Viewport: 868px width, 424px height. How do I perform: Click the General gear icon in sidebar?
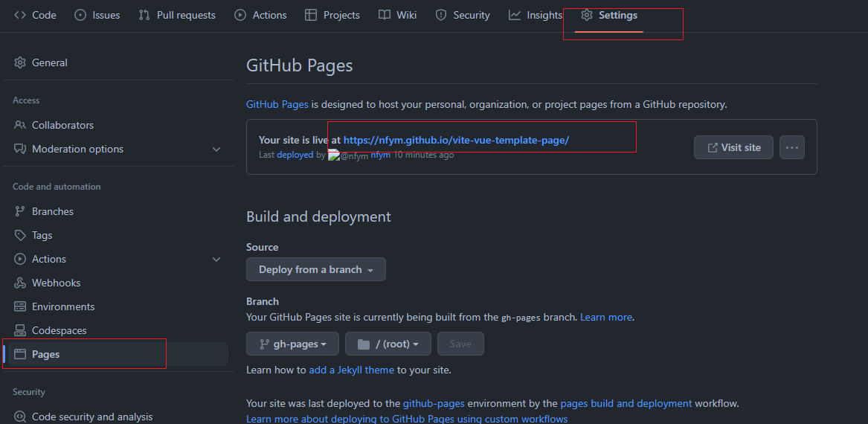click(20, 62)
